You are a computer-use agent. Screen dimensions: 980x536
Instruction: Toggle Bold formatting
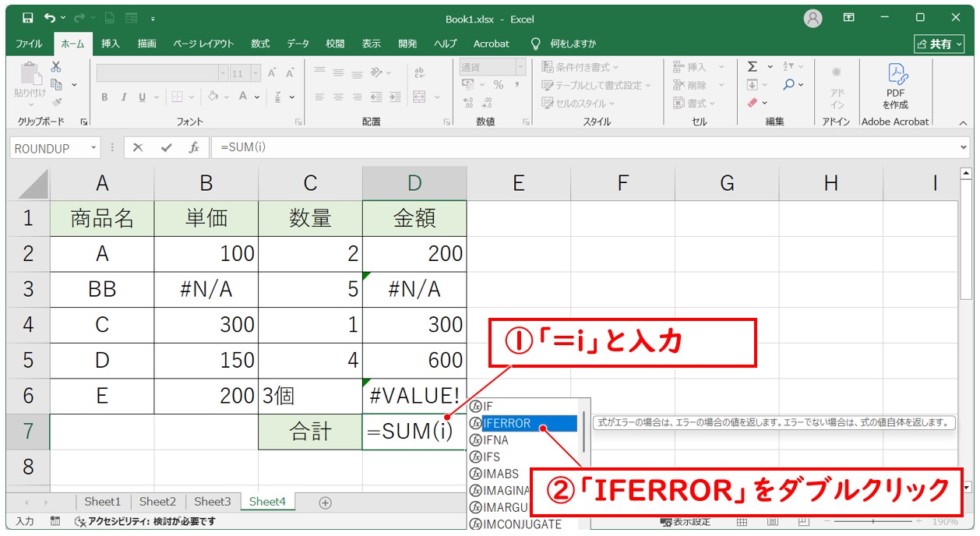coord(104,97)
